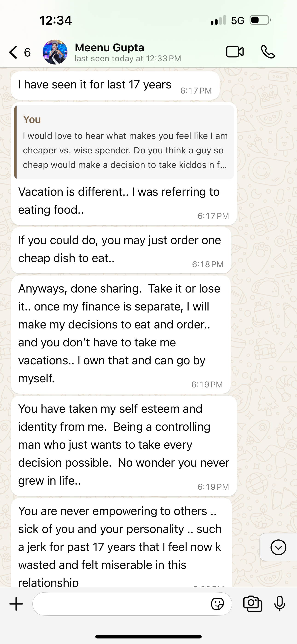Open Meenu Gupta contact info

(110, 48)
